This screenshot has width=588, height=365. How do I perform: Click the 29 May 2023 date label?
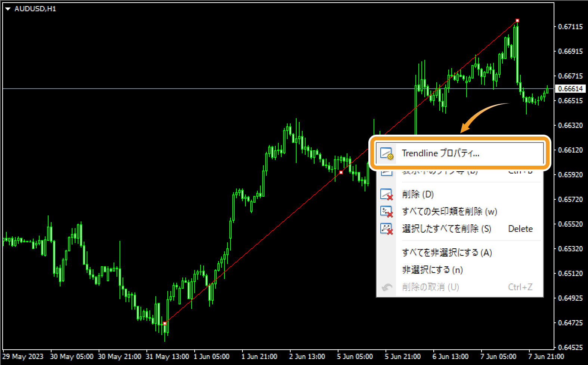(x=23, y=356)
